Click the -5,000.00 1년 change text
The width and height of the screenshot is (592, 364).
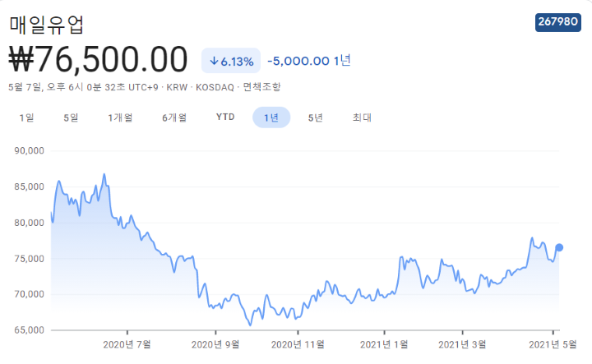309,61
